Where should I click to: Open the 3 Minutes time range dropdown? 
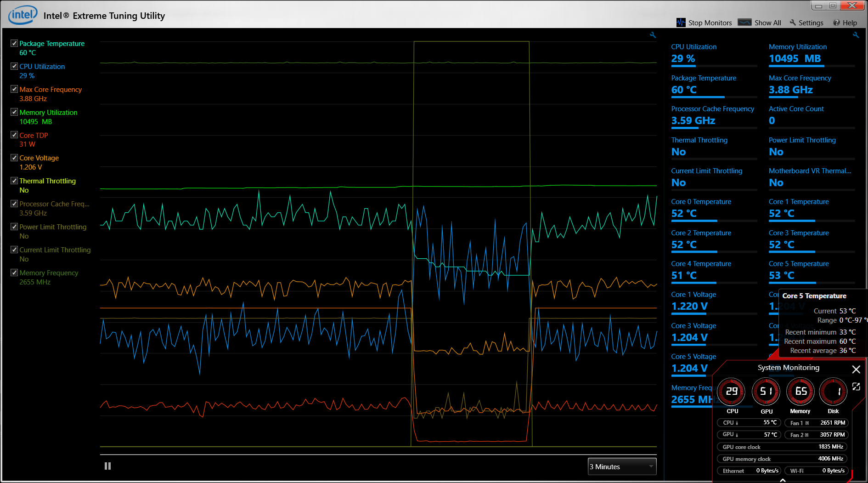[622, 466]
